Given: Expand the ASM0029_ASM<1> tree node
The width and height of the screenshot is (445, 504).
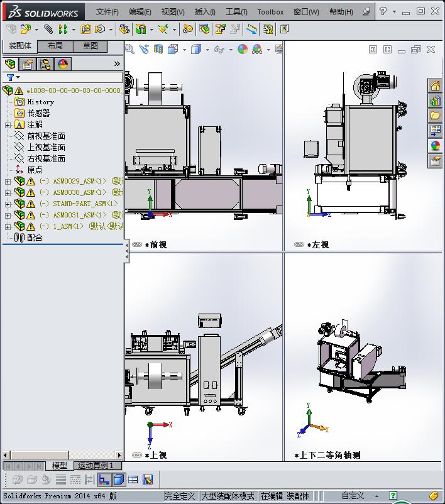Looking at the screenshot, I should pos(8,182).
